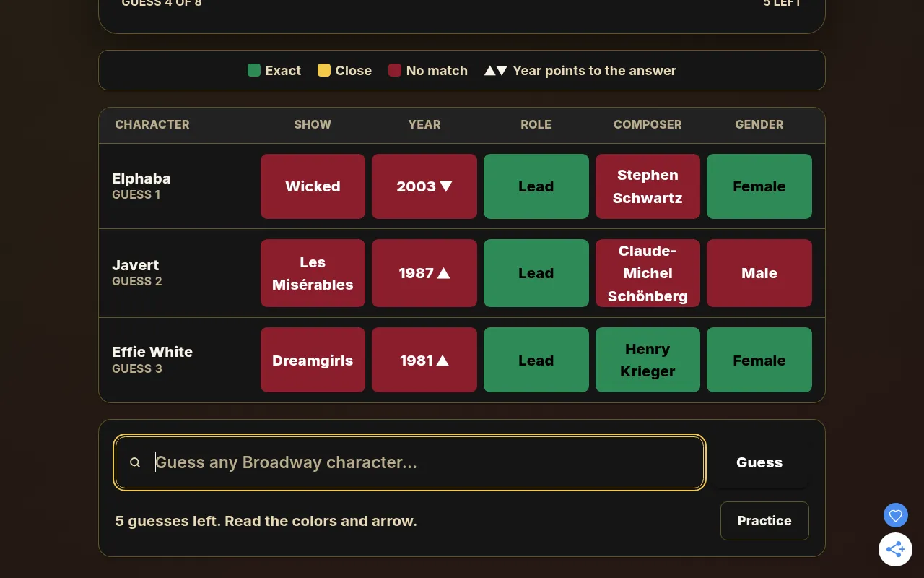Click the Effie White character name
This screenshot has width=924, height=578.
pyautogui.click(x=152, y=352)
